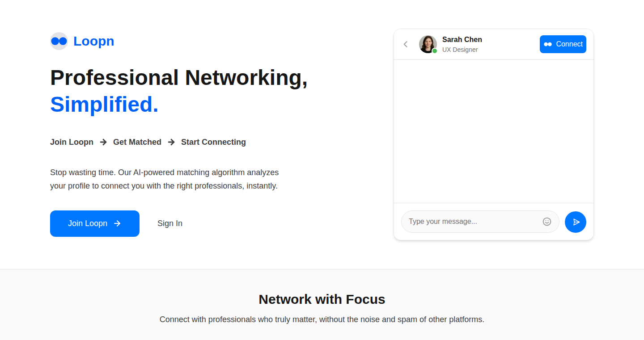Click the Join Loopn button
The width and height of the screenshot is (644, 340).
click(95, 223)
